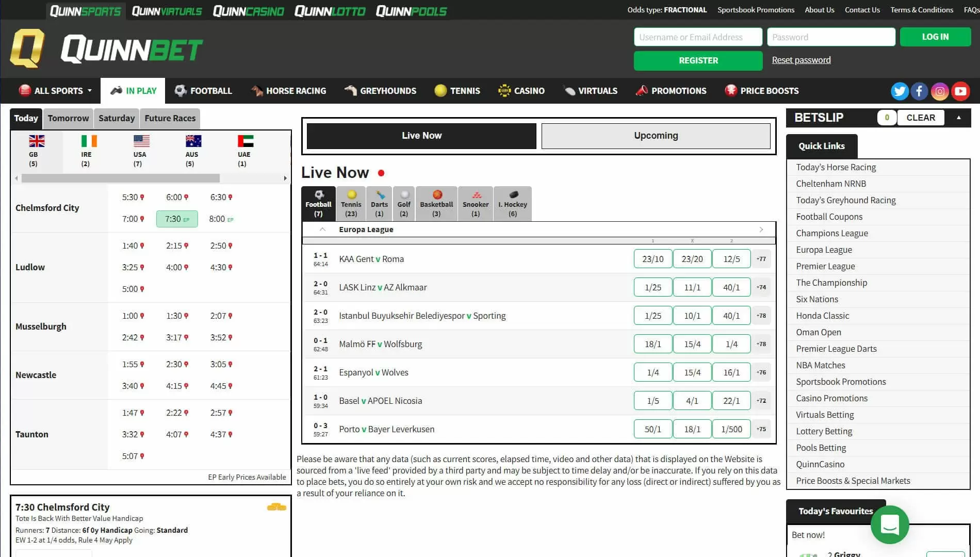Viewport: 980px width, 557px height.
Task: Open the YouTube social icon
Action: [960, 91]
